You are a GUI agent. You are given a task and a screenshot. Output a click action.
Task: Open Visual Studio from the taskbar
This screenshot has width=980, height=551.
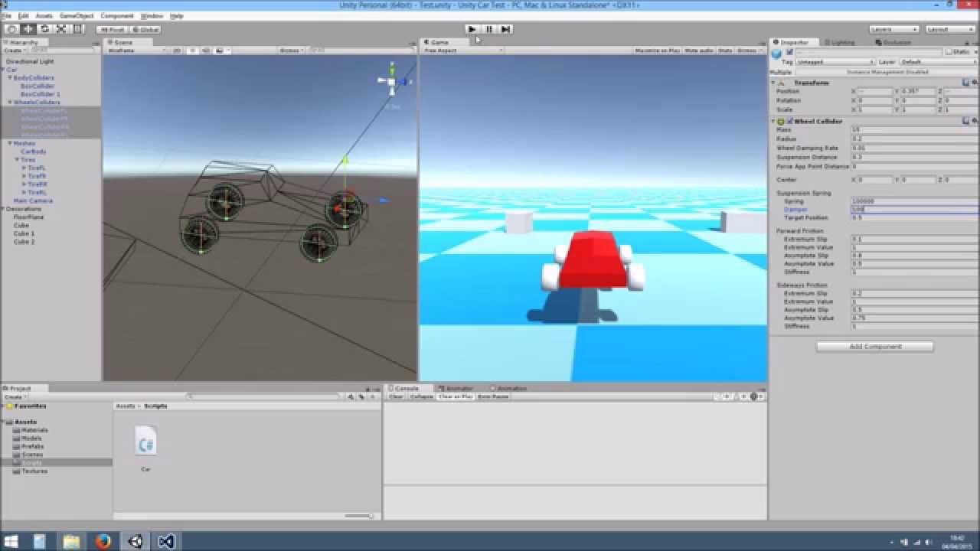[167, 541]
